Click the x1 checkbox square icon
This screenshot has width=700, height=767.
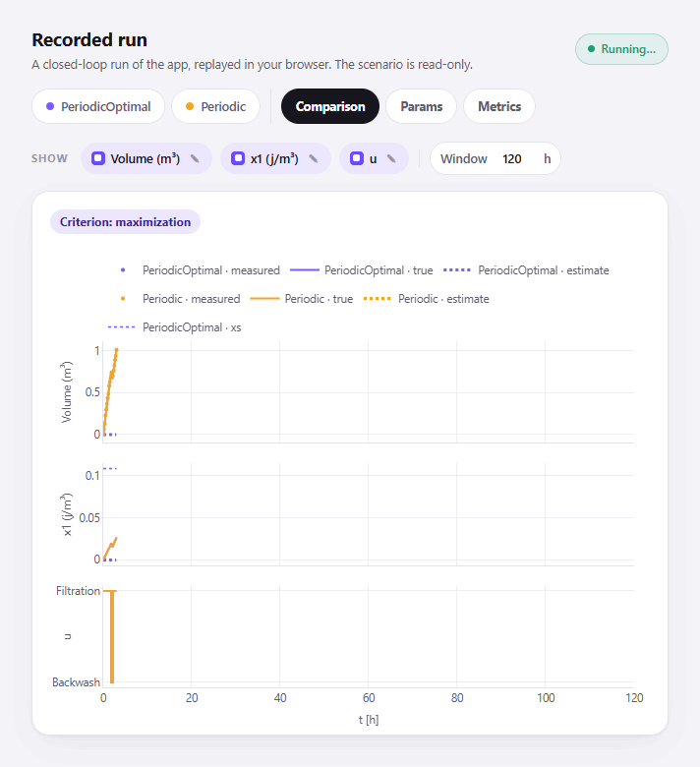238,158
